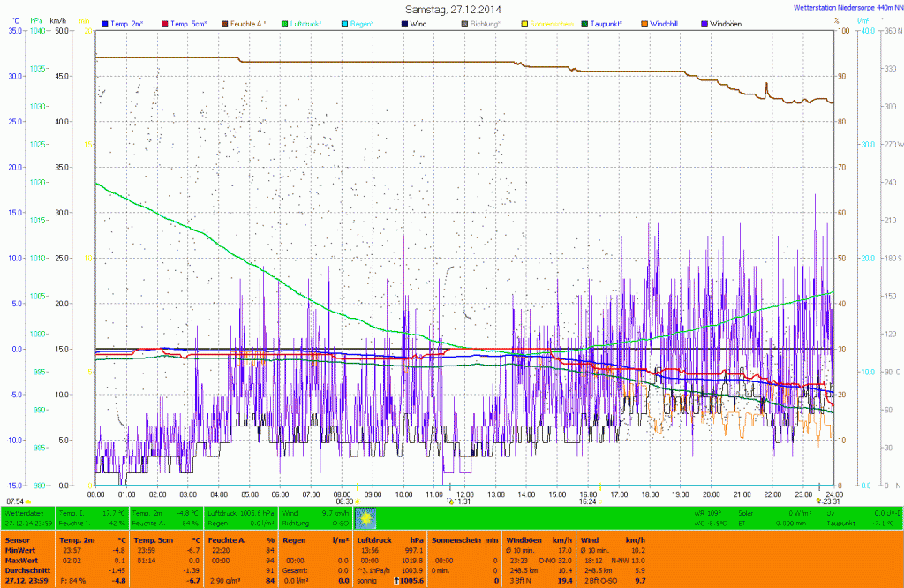The width and height of the screenshot is (904, 588).
Task: Click the green Luftdruck legend square
Action: tap(284, 23)
